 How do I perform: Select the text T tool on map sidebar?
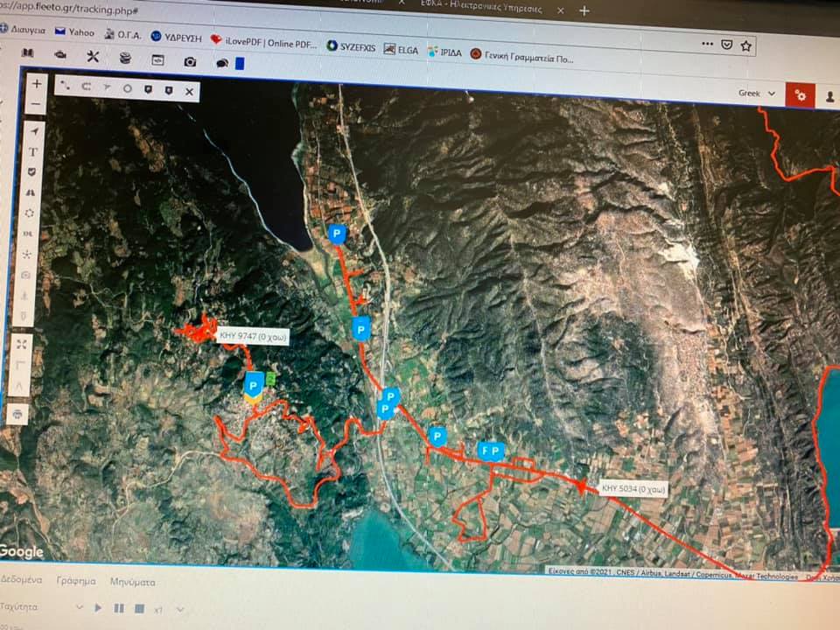click(32, 152)
